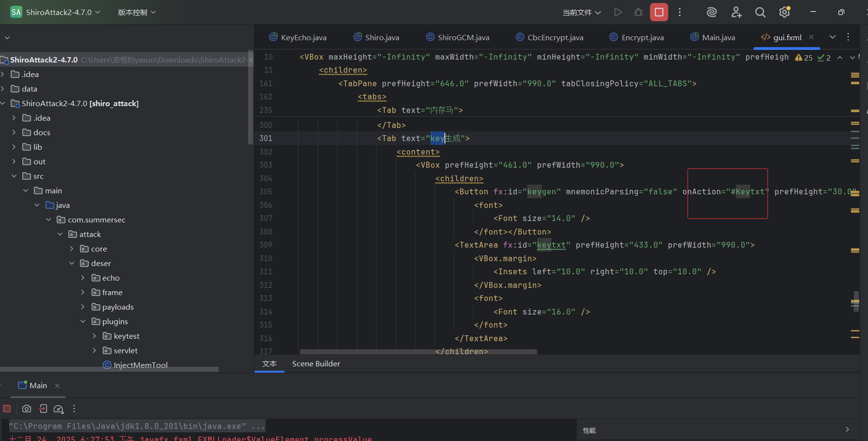Click the Debug bug icon
The height and width of the screenshot is (441, 868).
tap(638, 12)
